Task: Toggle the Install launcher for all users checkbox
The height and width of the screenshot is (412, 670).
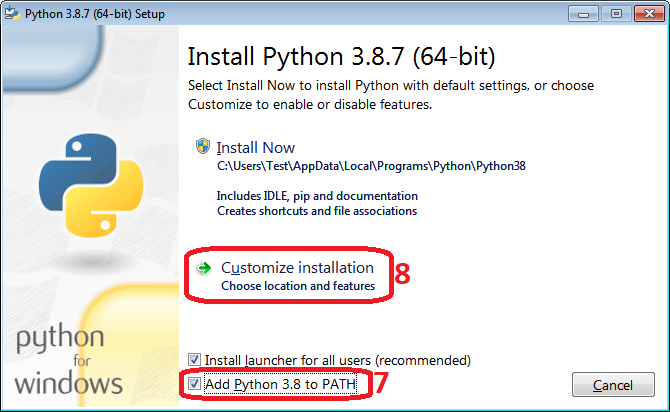Action: pos(195,359)
